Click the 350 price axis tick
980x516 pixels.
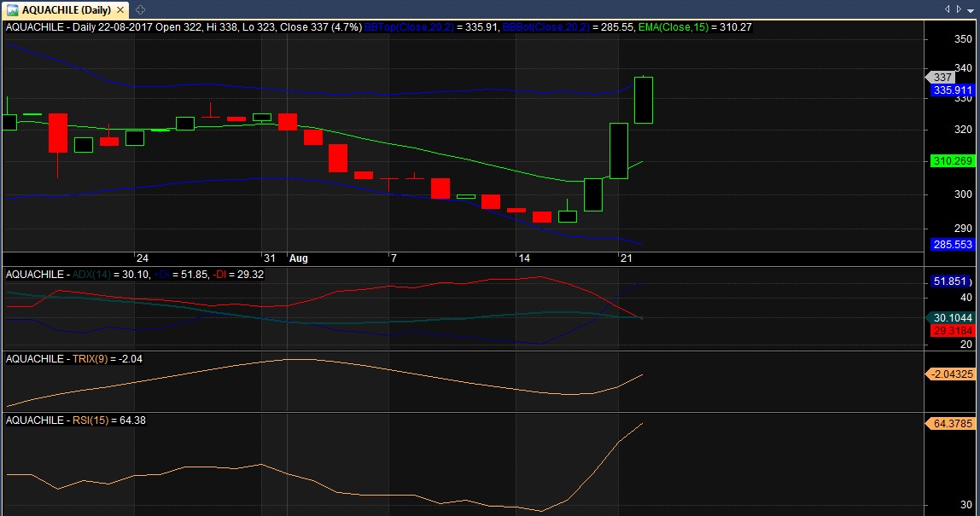click(963, 39)
